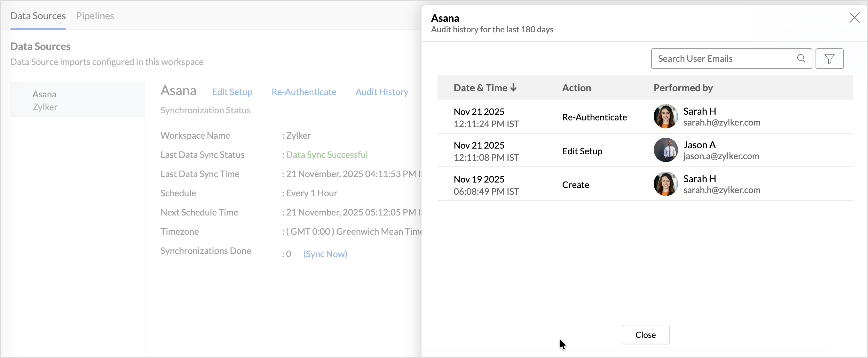The image size is (868, 358).
Task: Switch to the Pipelines tab
Action: tap(95, 16)
